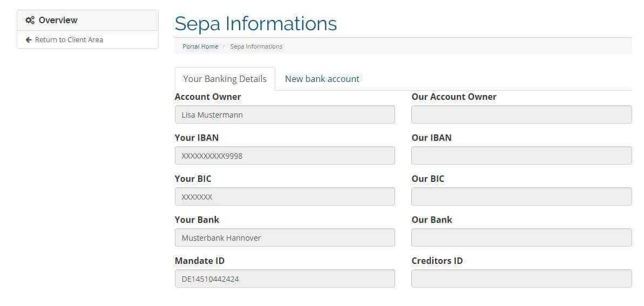
Task: Focus the Creditors ID input field
Action: click(521, 279)
